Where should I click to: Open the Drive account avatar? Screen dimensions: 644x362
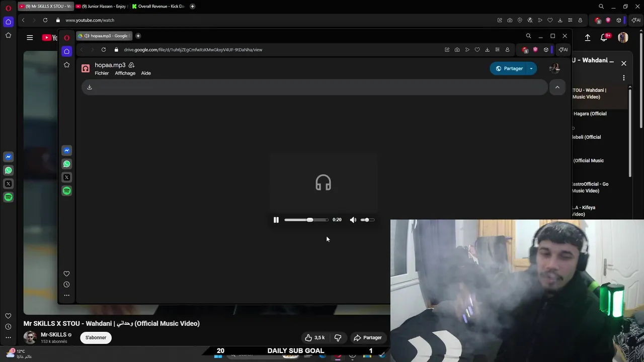[554, 68]
